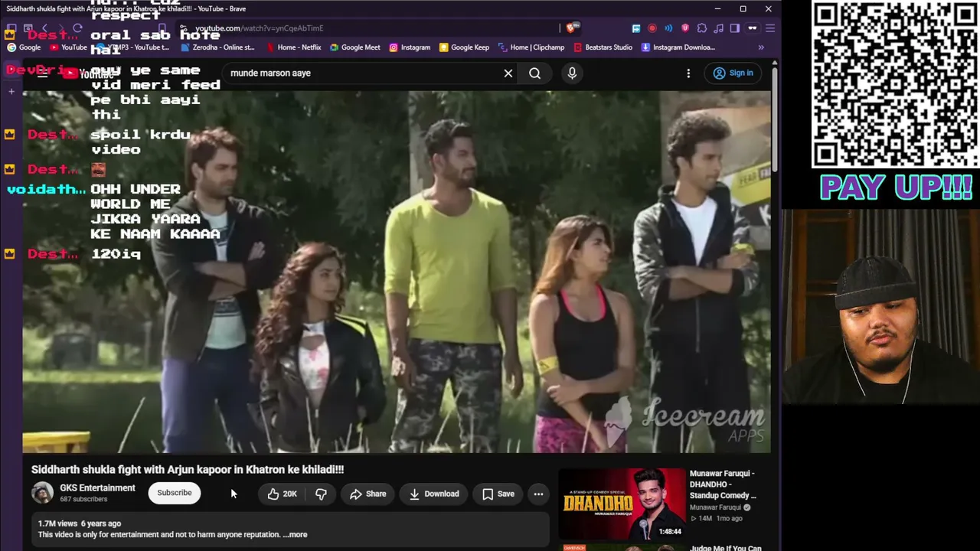This screenshot has width=980, height=551.
Task: Open the Home - Netflix bookmark
Action: [293, 47]
